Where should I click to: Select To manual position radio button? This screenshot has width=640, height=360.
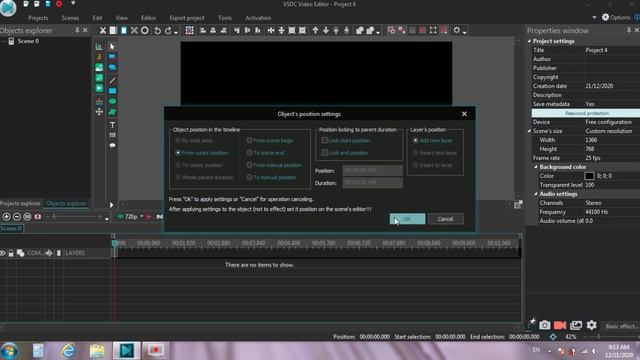tap(249, 178)
